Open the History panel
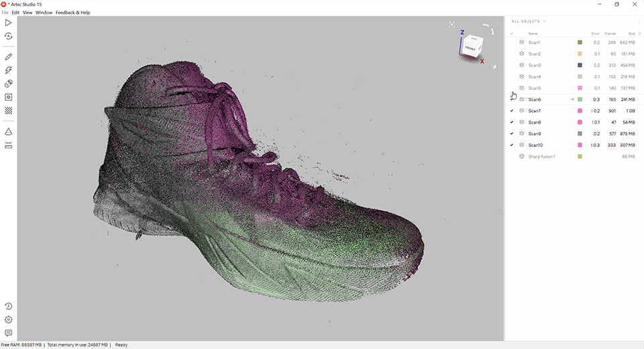Image resolution: width=644 pixels, height=349 pixels. coord(8,306)
